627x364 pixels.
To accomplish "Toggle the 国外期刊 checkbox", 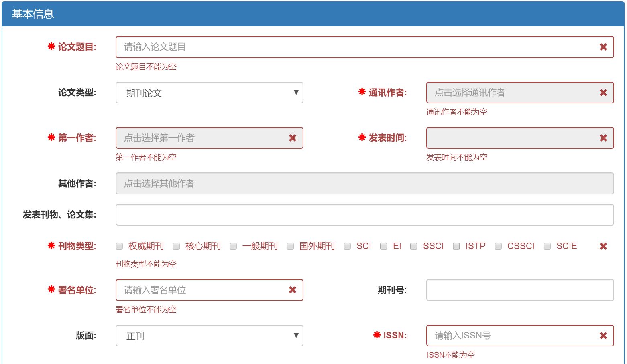I will [290, 246].
